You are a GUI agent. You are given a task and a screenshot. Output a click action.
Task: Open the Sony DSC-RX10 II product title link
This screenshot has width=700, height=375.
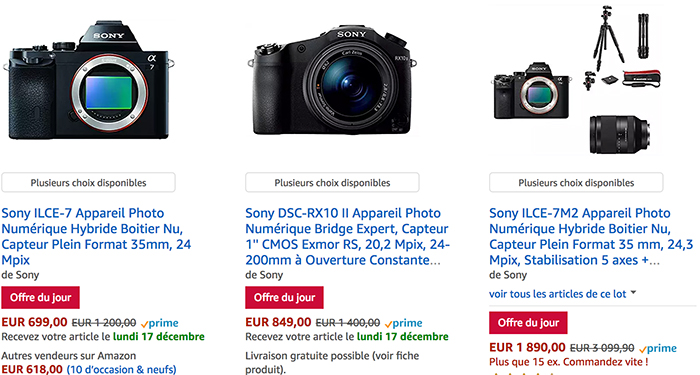tap(347, 237)
